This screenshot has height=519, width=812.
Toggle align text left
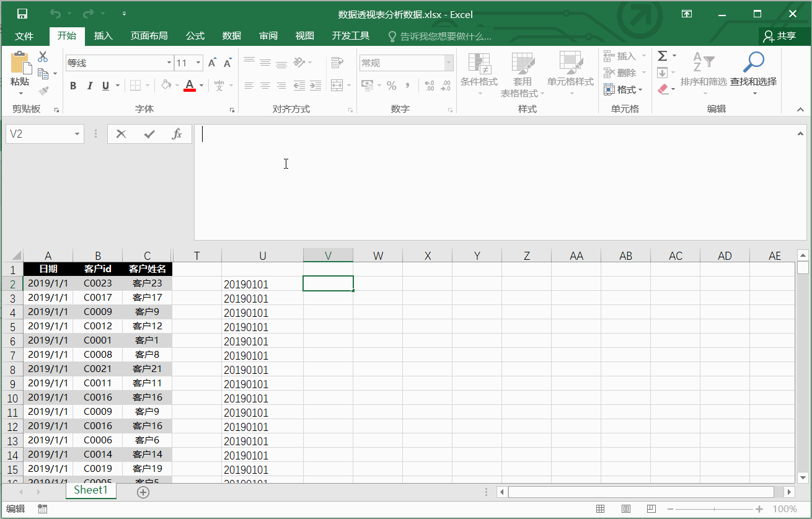coord(249,86)
